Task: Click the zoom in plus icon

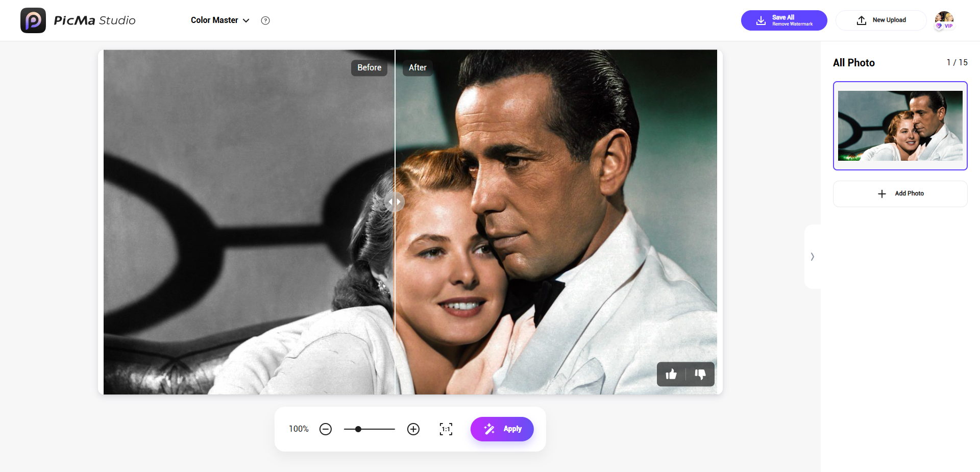Action: point(413,429)
